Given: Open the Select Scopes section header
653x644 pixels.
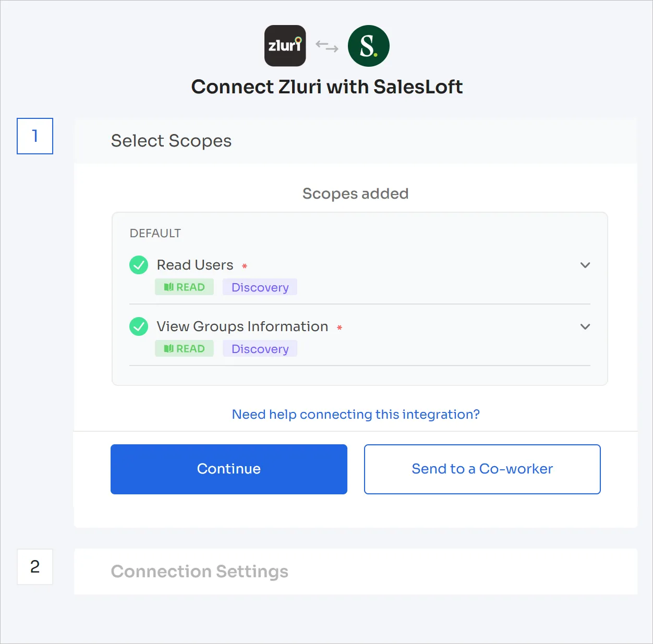Looking at the screenshot, I should 356,141.
